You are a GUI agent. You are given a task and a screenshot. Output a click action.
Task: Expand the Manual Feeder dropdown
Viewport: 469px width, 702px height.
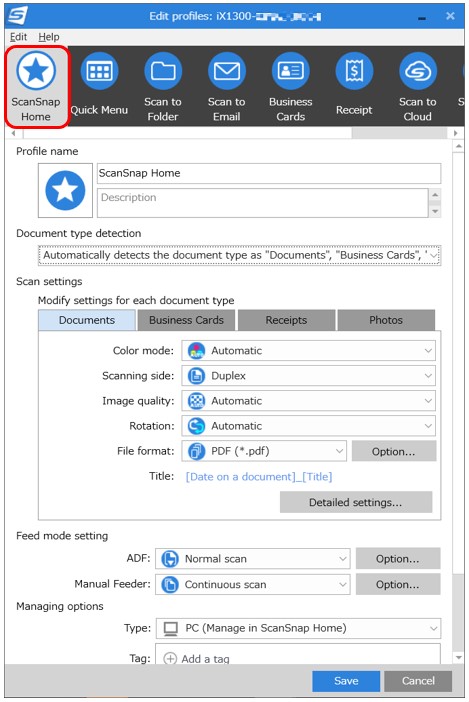253,584
